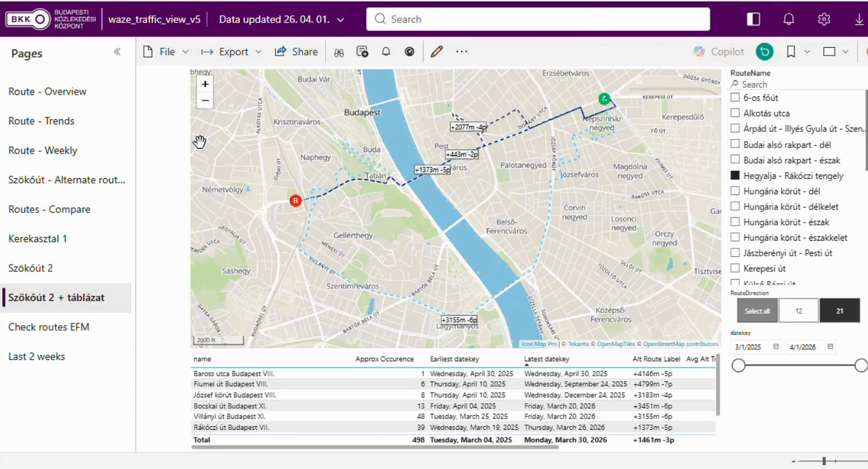Open the File dropdown menu
Screen dimensions: 868x469
[x=166, y=52]
